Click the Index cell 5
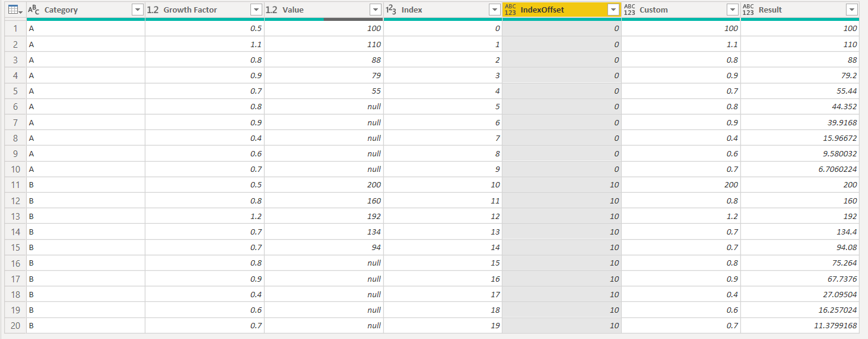The width and height of the screenshot is (868, 339). point(443,107)
